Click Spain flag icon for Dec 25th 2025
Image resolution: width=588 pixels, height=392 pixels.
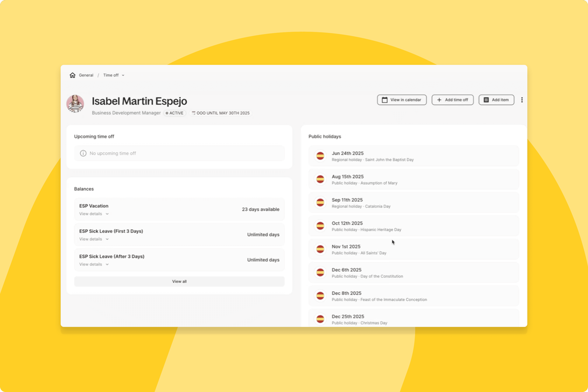320,319
